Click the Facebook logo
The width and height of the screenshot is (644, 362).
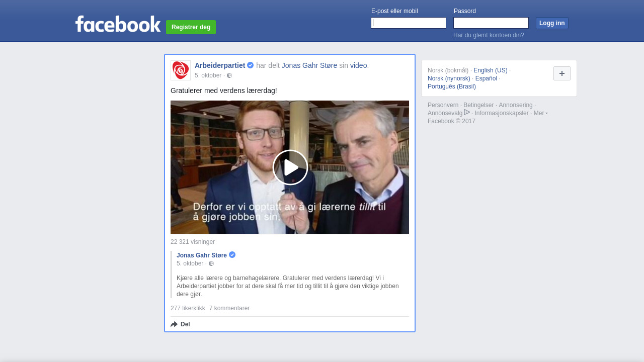pyautogui.click(x=118, y=24)
